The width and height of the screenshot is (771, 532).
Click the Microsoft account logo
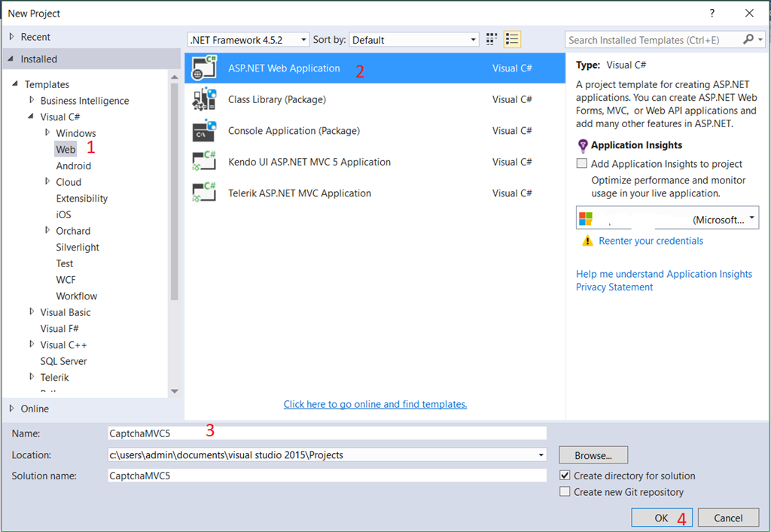point(586,219)
